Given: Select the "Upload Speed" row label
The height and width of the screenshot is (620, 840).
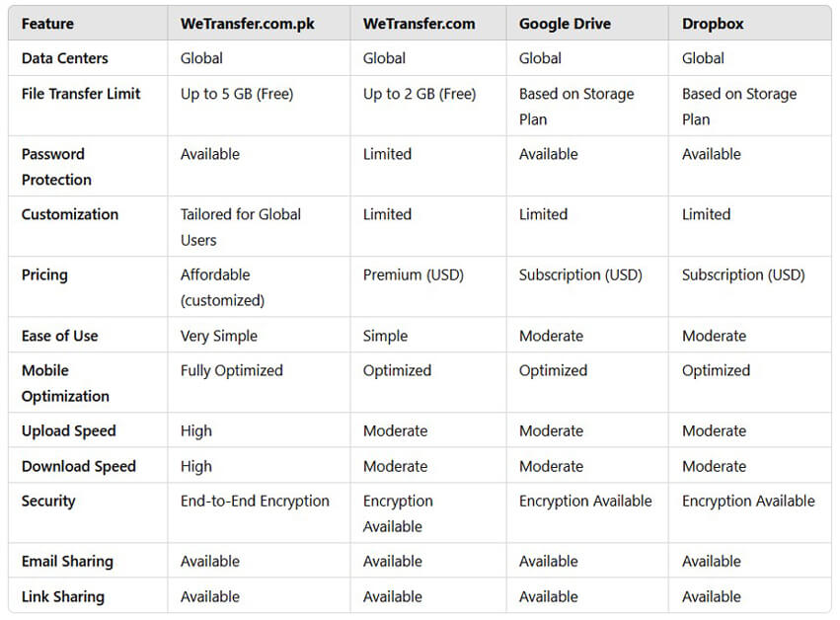Looking at the screenshot, I should 69,430.
